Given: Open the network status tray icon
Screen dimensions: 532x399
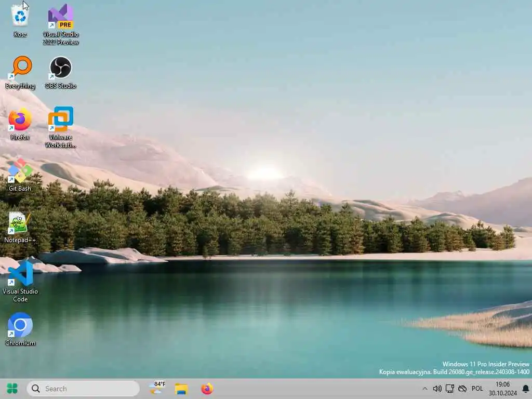Looking at the screenshot, I should click(450, 389).
